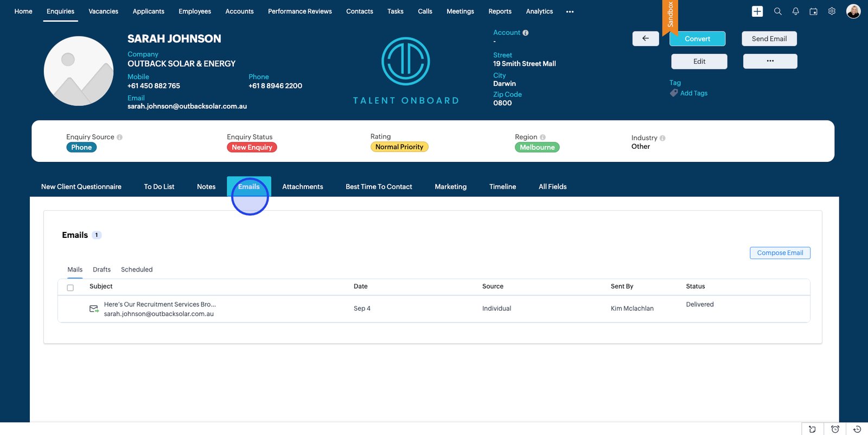868x435 pixels.
Task: Open the recent items history icon
Action: click(857, 429)
